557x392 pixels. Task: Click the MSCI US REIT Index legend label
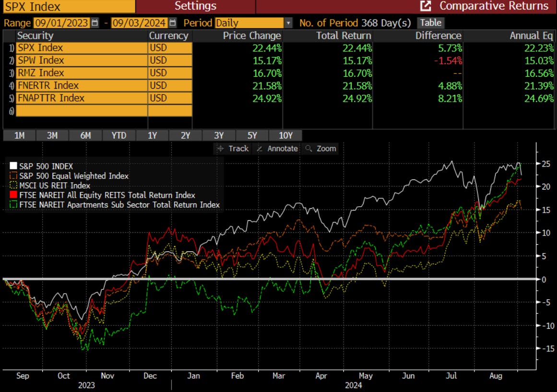click(x=55, y=186)
